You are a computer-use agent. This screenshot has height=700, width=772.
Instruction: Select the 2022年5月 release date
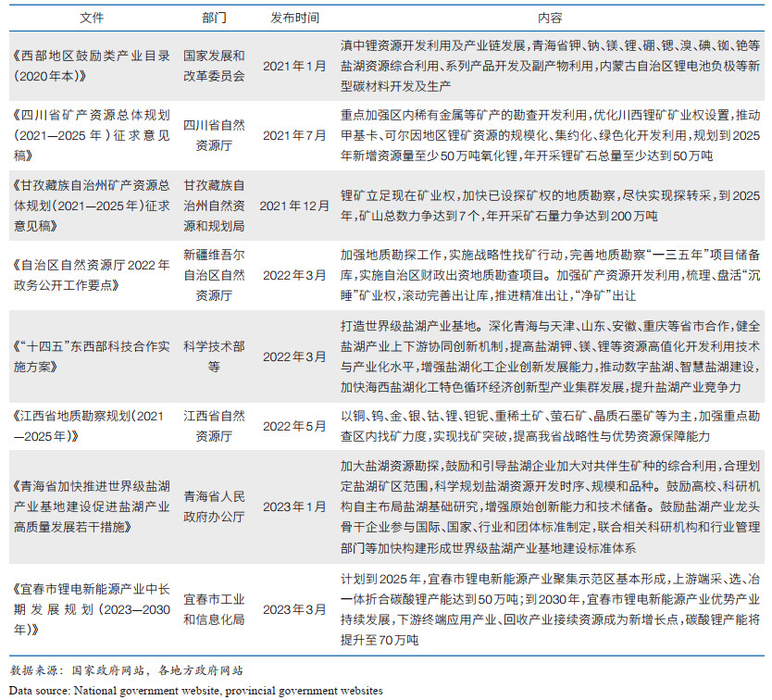point(294,426)
